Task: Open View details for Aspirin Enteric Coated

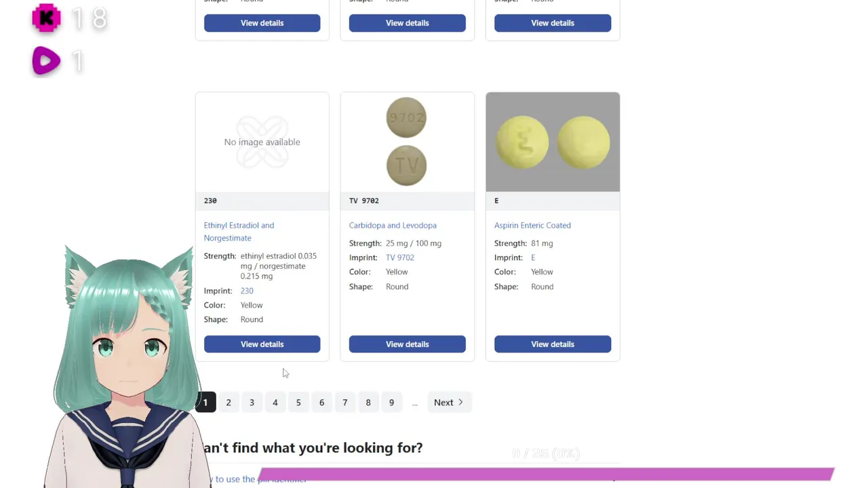Action: click(552, 344)
